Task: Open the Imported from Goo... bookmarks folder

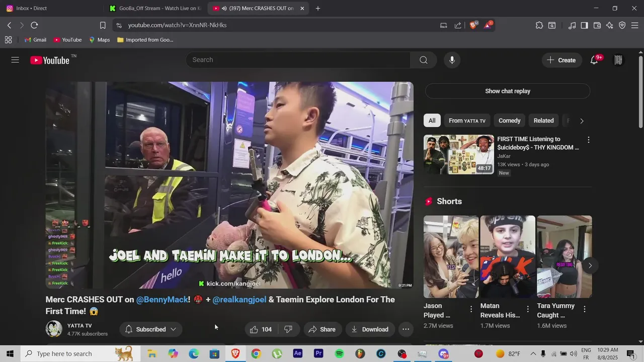Action: click(145, 40)
